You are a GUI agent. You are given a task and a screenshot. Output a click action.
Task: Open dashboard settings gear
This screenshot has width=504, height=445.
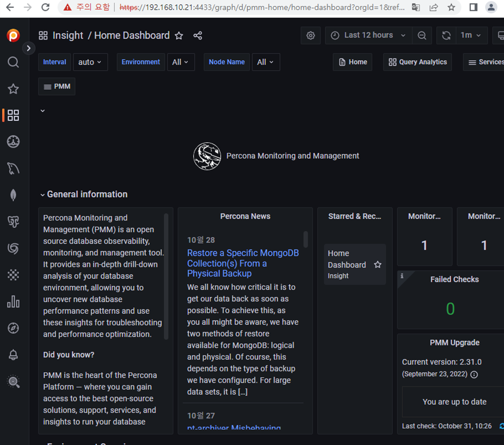tap(311, 35)
